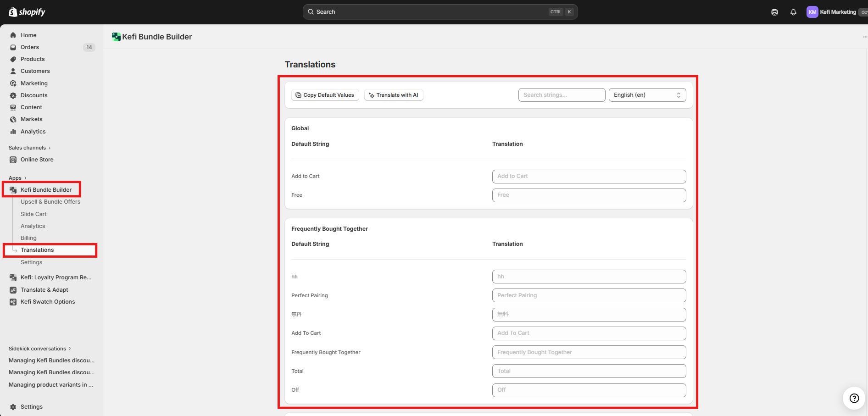Screen dimensions: 868x416
Task: Open the help question mark button
Action: point(854,398)
